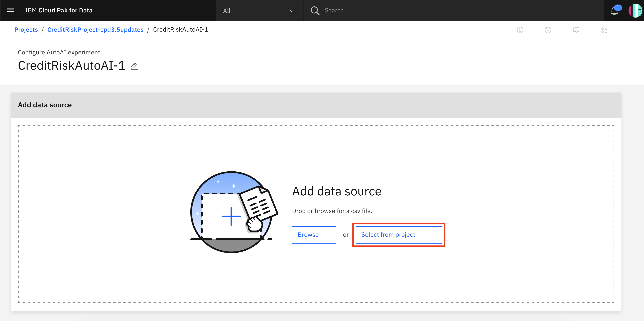Screen dimensions: 644x321
Task: Open the CreditRiskProject-cpd3.5updates breadcrumb link
Action: 96,30
